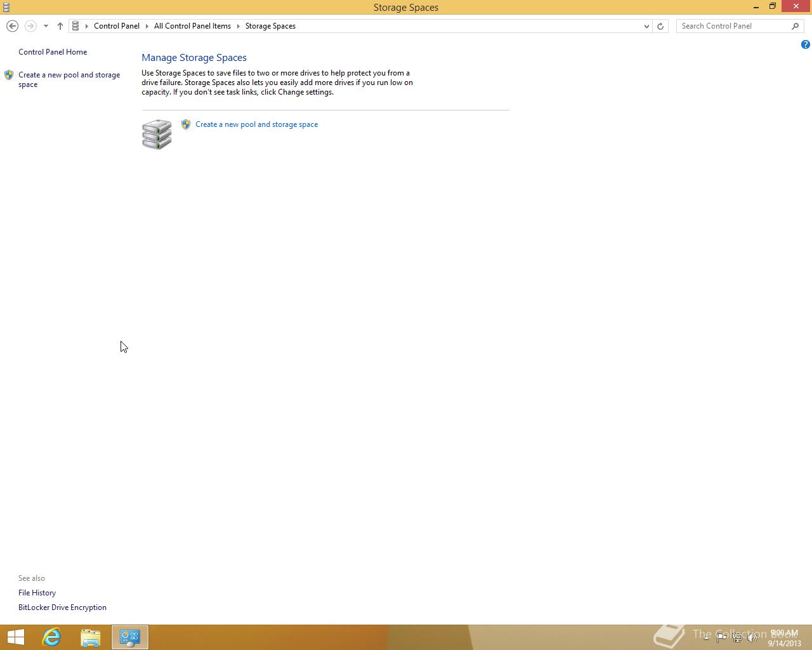This screenshot has width=812, height=650.
Task: Go up one level with Up arrow
Action: (x=60, y=26)
